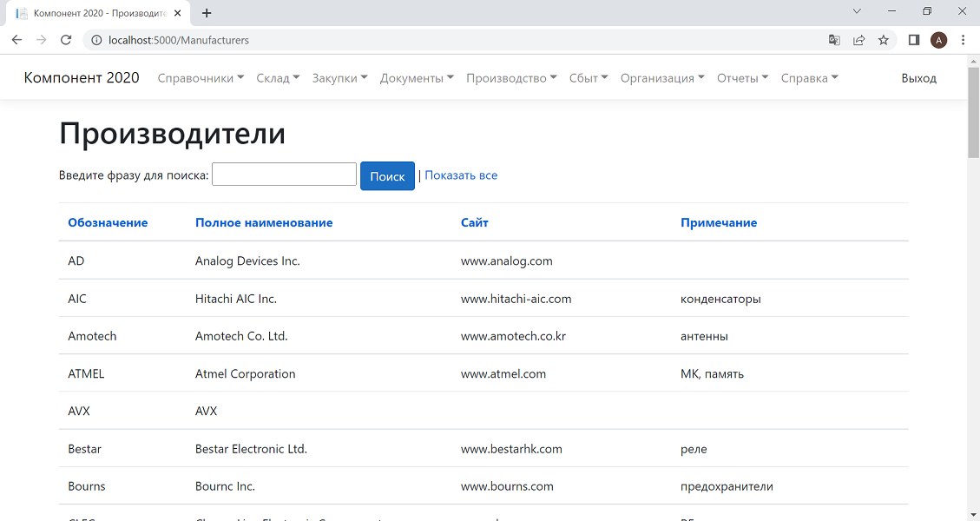Viewport: 980px width, 521px height.
Task: Click www.atmel.com text
Action: point(503,373)
